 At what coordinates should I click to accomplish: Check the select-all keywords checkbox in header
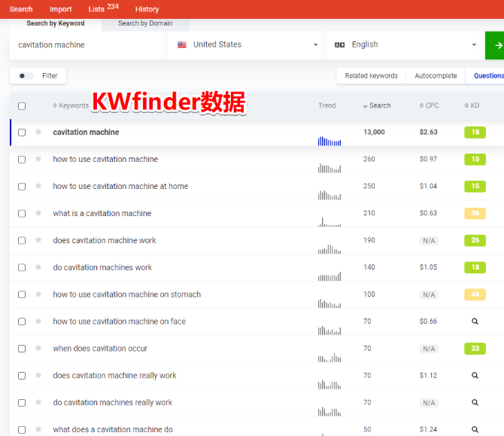click(22, 106)
